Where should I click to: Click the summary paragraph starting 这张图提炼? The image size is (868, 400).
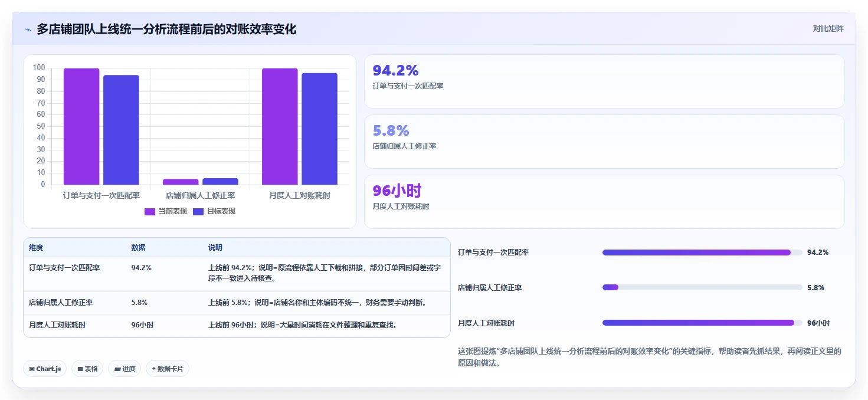pos(650,357)
